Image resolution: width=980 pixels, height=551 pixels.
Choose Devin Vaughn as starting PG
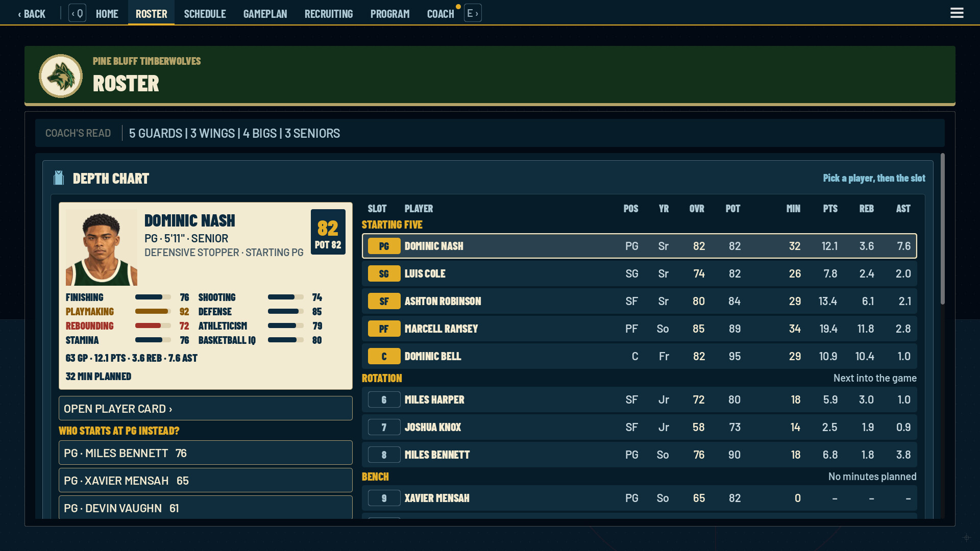[206, 508]
